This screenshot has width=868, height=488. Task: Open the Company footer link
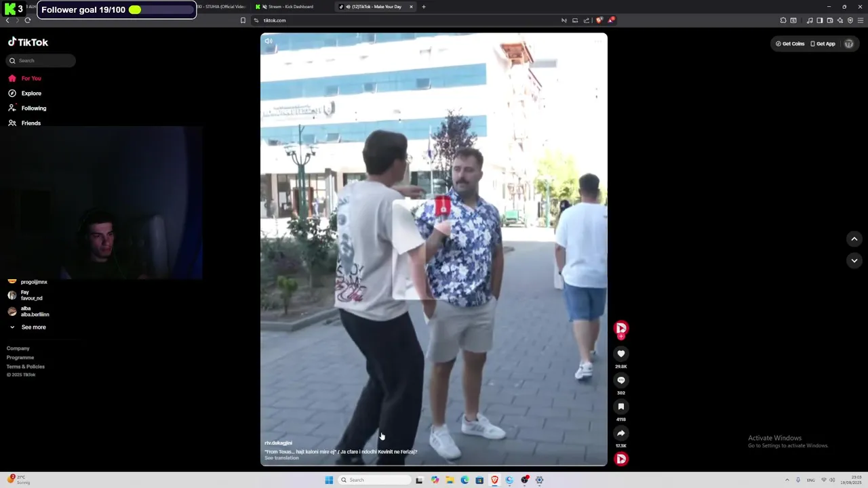(18, 348)
